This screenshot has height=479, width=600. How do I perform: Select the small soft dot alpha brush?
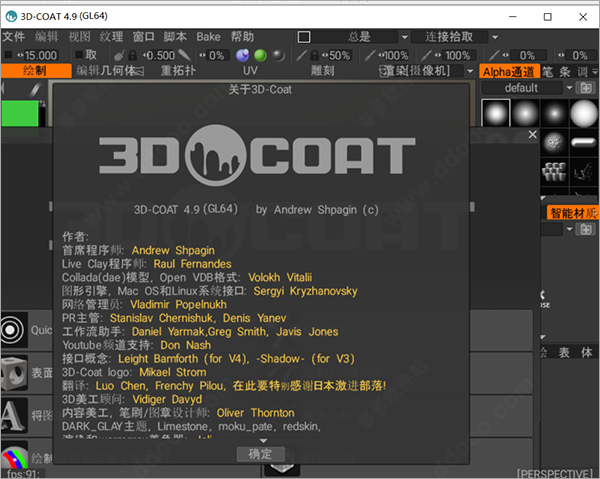[554, 113]
